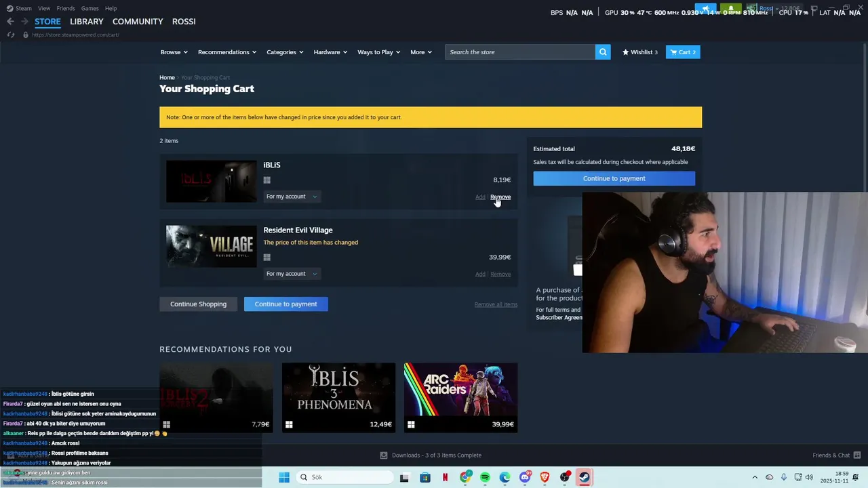
Task: Open the blue Cart 2 button
Action: (683, 52)
